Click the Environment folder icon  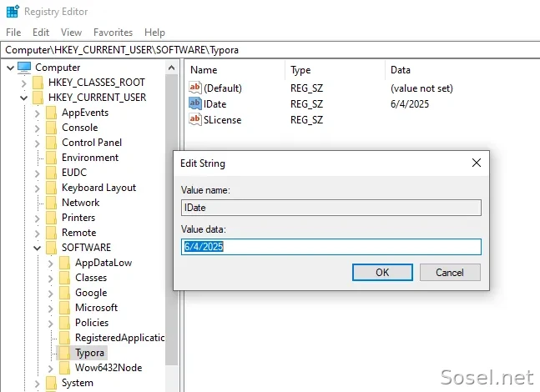(51, 158)
